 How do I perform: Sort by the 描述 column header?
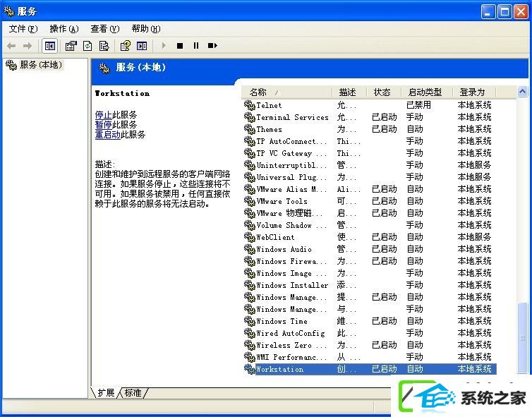[x=349, y=92]
